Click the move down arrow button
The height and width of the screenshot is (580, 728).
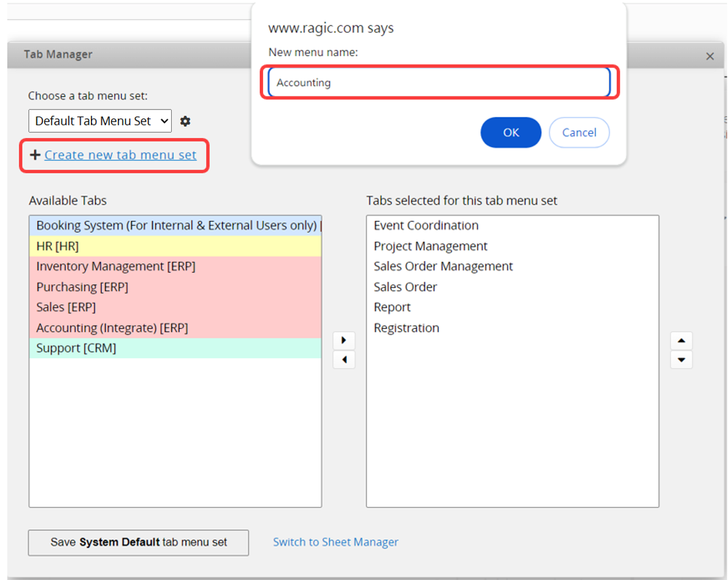point(681,360)
